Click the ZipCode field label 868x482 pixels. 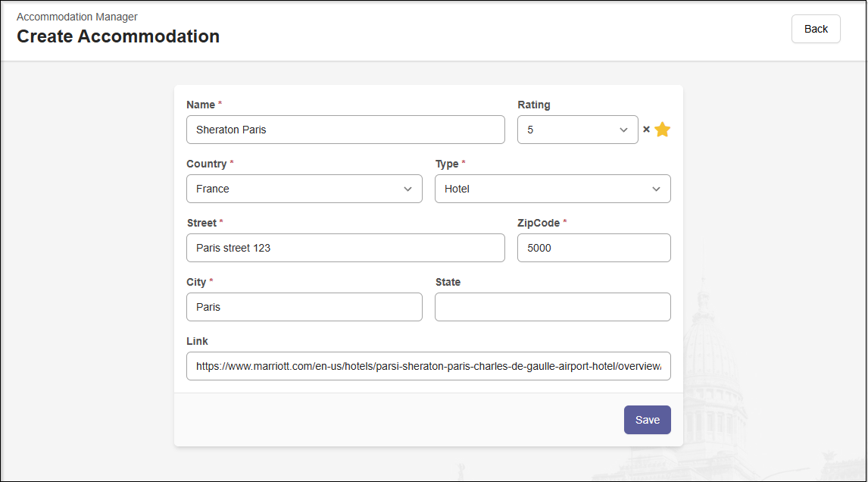[538, 223]
